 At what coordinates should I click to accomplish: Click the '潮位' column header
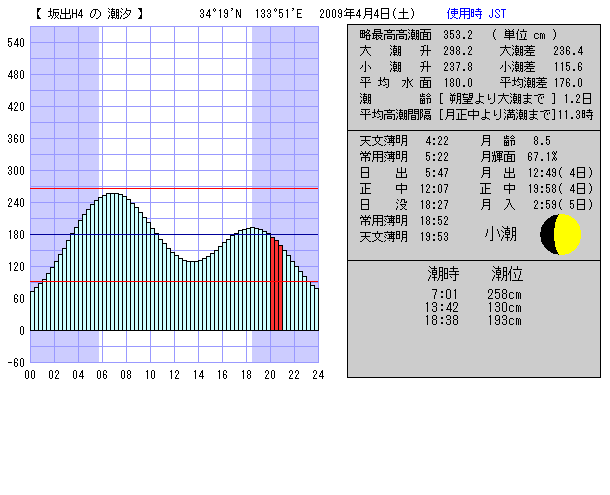(507, 274)
